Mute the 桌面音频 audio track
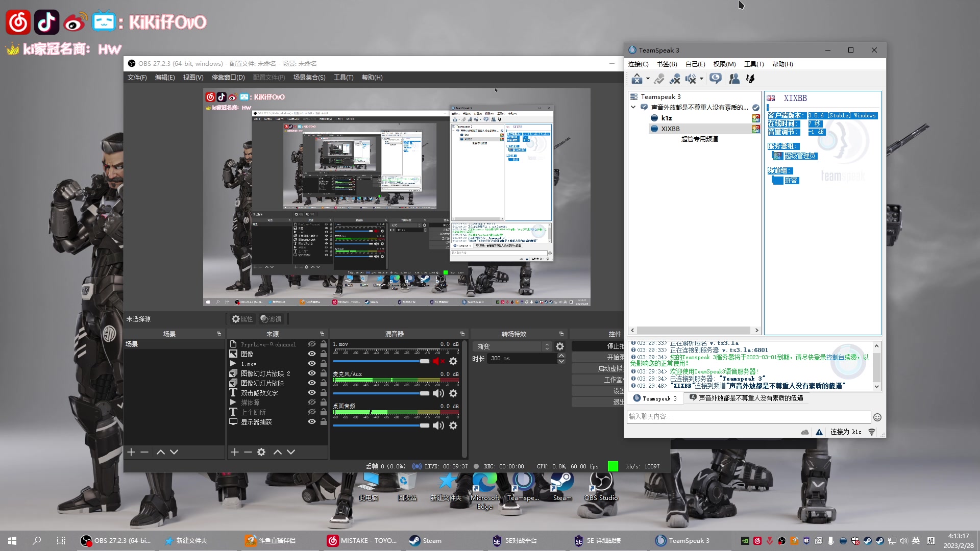Viewport: 980px width, 551px height. point(438,425)
